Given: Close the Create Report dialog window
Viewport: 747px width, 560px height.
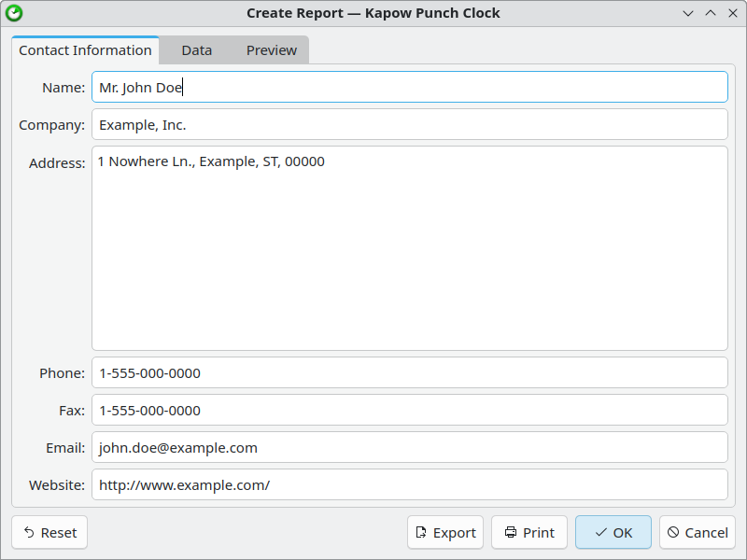Looking at the screenshot, I should coord(731,13).
